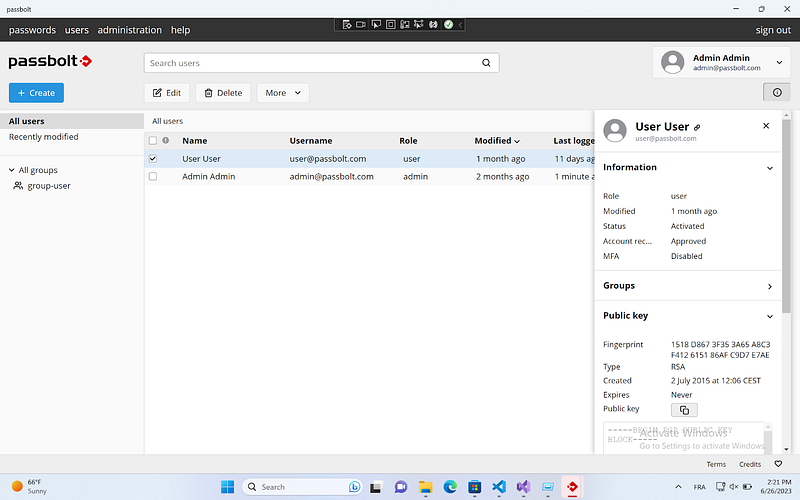
Task: Toggle the select all users checkbox
Action: (153, 140)
